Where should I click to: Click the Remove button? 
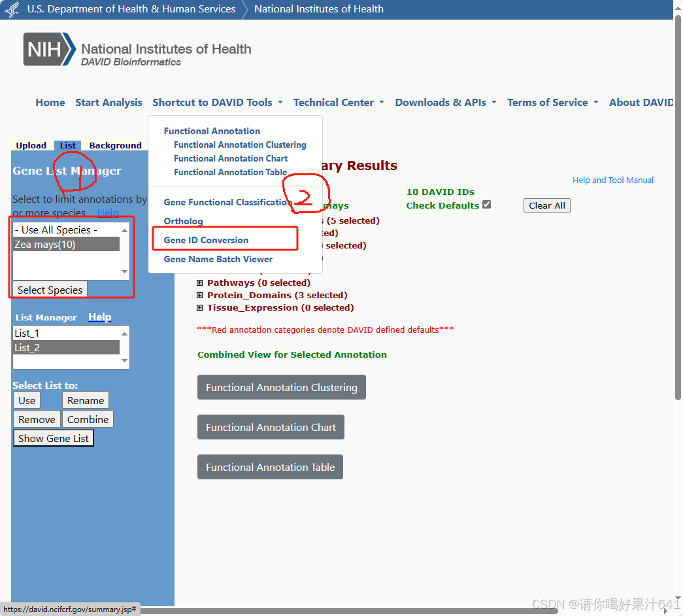tap(37, 419)
